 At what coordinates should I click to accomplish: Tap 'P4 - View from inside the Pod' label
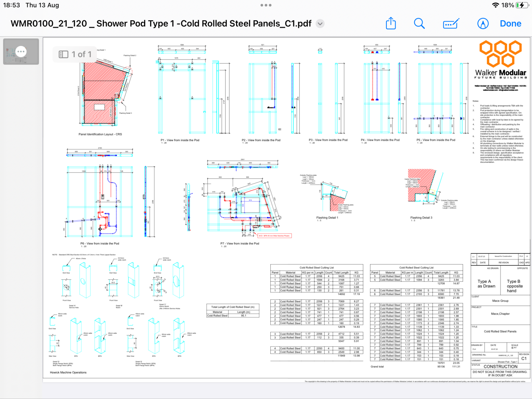coord(380,140)
